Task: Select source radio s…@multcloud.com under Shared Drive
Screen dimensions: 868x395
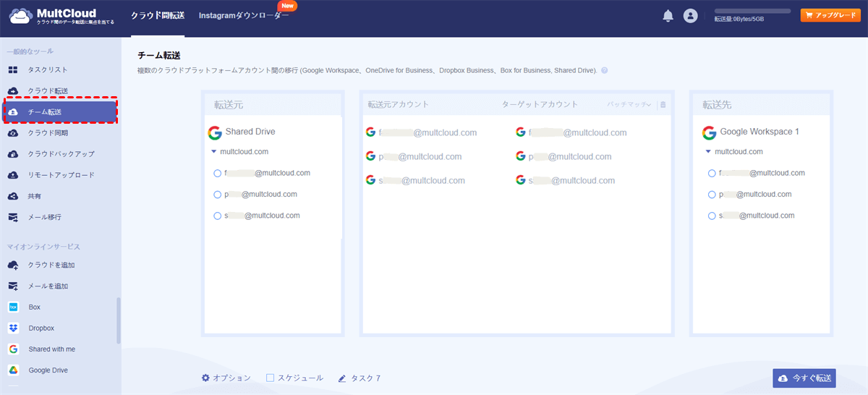Action: [x=218, y=216]
